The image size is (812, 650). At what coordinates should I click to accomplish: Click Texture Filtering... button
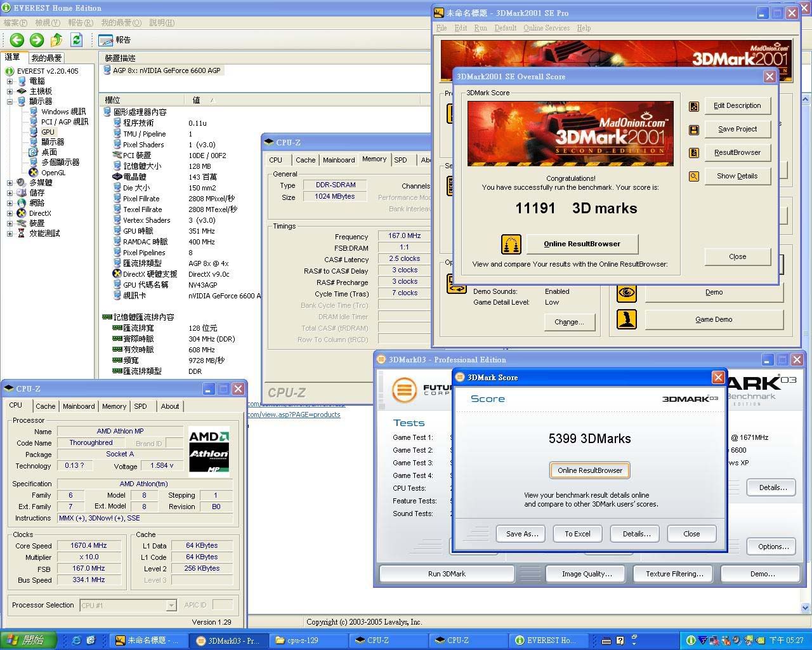coord(674,574)
